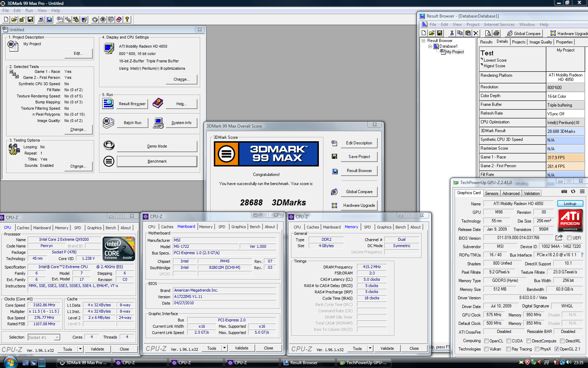Click BIOS share/export arrow icon in GPU-Z
This screenshot has height=368, width=588.
559,238
